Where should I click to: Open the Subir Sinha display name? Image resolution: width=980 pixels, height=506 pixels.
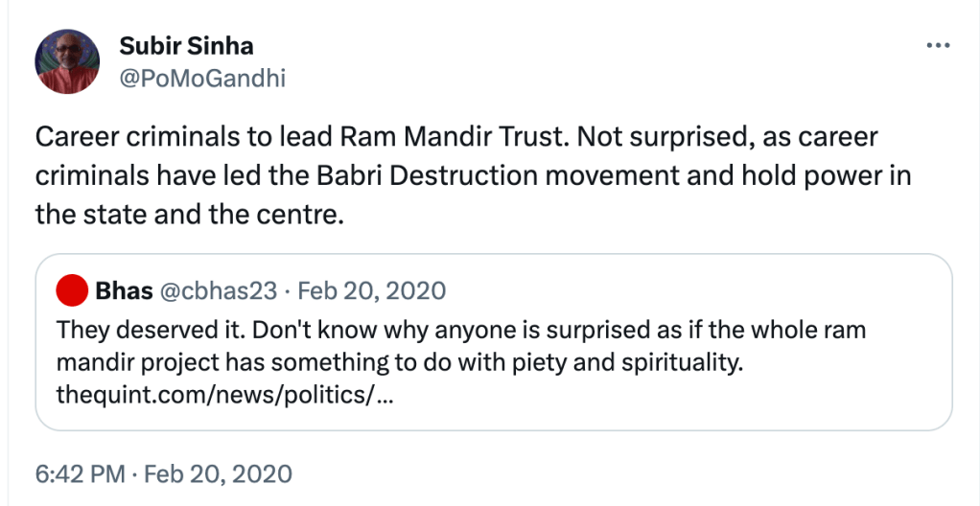coord(186,46)
